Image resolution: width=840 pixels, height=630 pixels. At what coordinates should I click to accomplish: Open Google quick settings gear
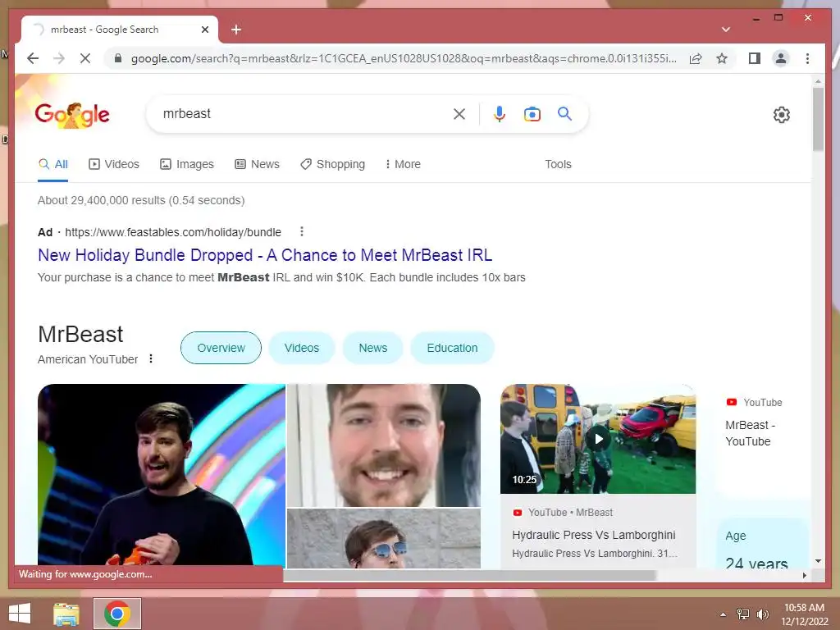(x=782, y=115)
